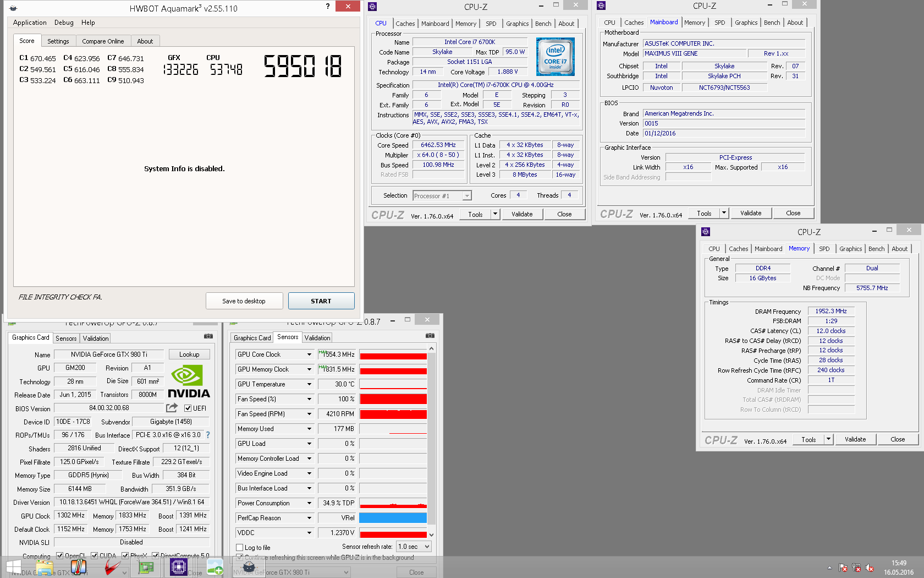Expand the Power Consumption sensor dropdown

click(x=309, y=503)
